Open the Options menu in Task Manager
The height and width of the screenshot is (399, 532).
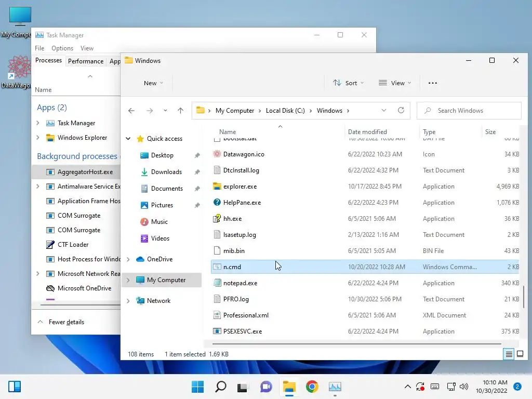pyautogui.click(x=62, y=48)
